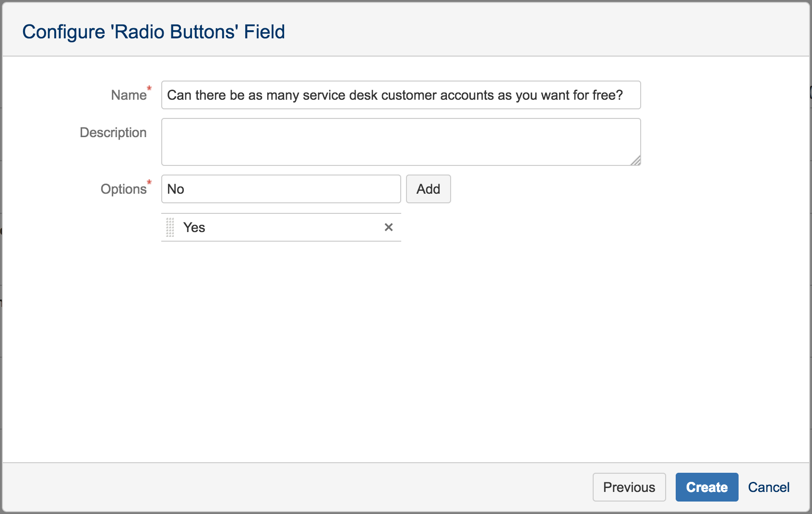Focus the Name input field

pos(401,95)
